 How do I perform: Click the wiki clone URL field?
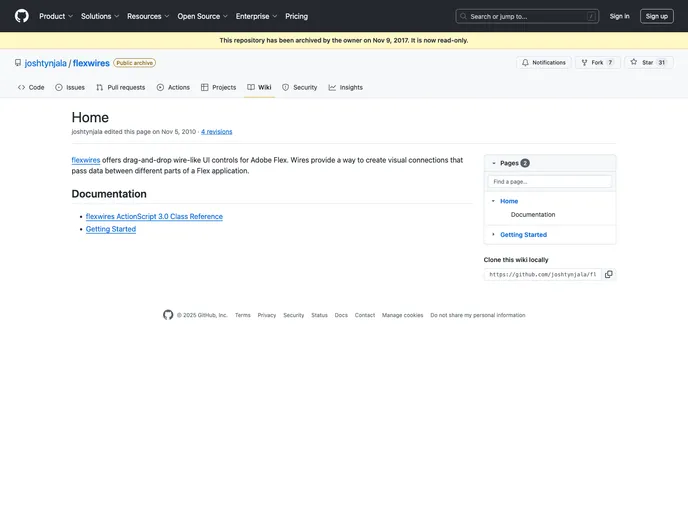(x=543, y=274)
